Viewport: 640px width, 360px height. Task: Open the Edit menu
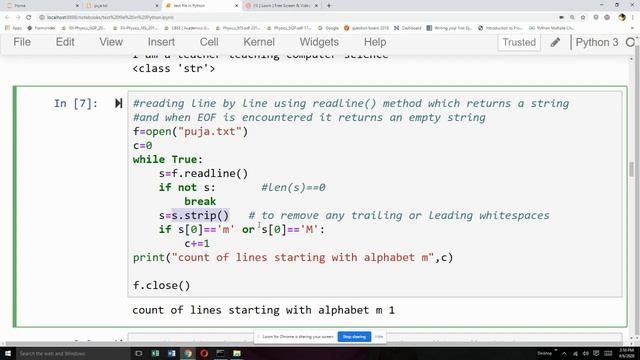coord(65,42)
